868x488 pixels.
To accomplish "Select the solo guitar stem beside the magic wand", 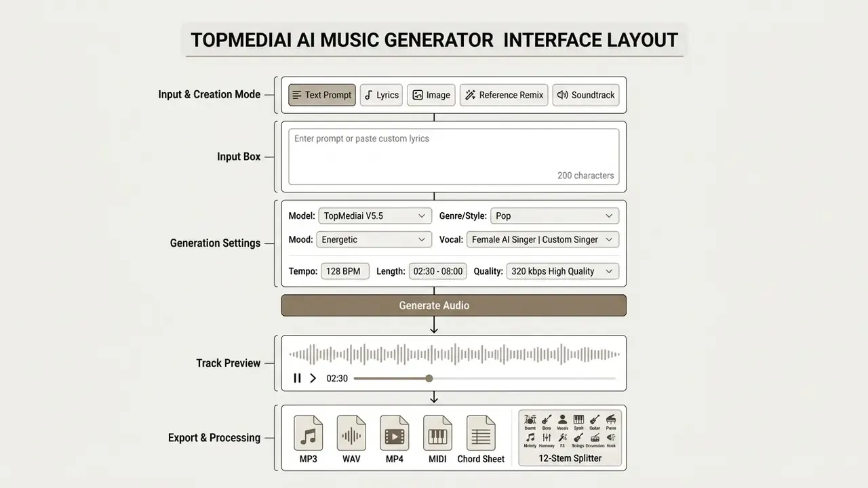I will pos(578,438).
